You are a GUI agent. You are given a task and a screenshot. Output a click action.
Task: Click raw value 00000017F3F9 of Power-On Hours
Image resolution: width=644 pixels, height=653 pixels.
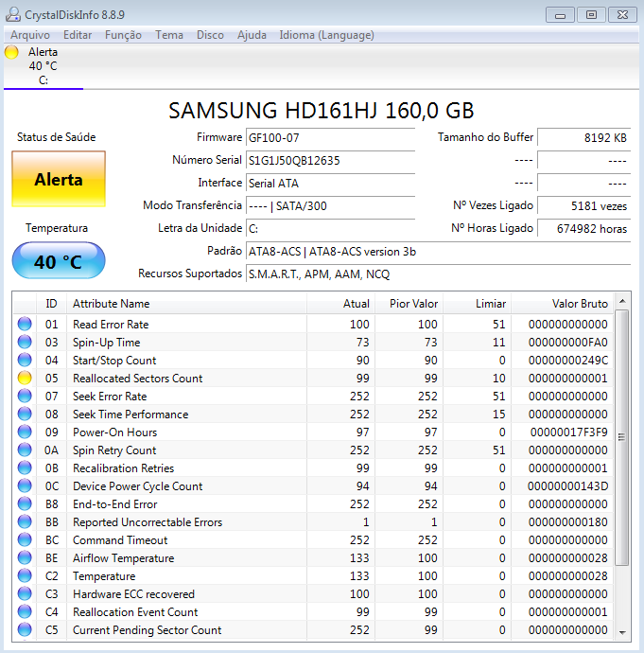tap(568, 432)
